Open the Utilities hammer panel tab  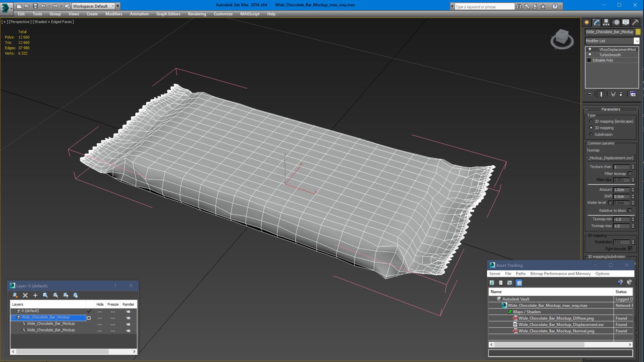[635, 23]
